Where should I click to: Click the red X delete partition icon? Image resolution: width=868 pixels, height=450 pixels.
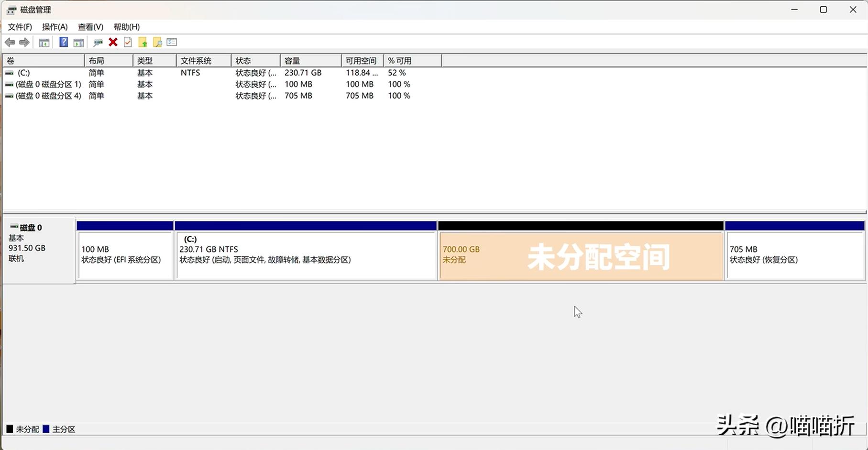pyautogui.click(x=113, y=42)
